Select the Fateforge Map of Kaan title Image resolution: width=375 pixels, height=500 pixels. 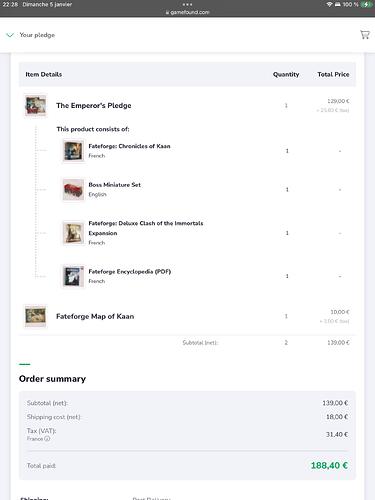(x=95, y=316)
